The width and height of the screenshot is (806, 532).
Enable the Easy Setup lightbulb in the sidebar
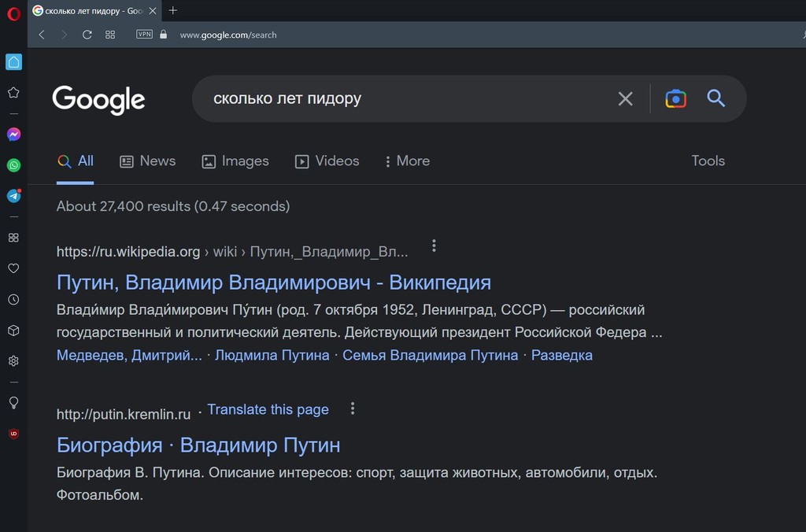(x=13, y=402)
